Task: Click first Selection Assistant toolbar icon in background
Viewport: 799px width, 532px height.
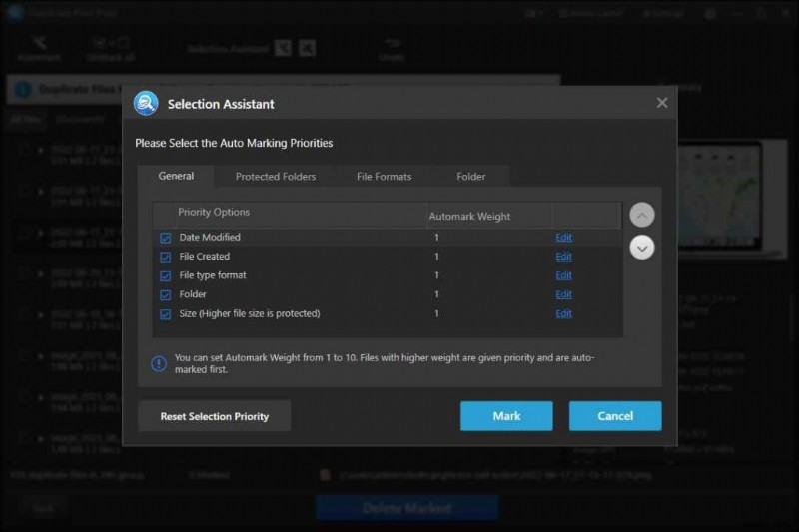Action: 283,48
